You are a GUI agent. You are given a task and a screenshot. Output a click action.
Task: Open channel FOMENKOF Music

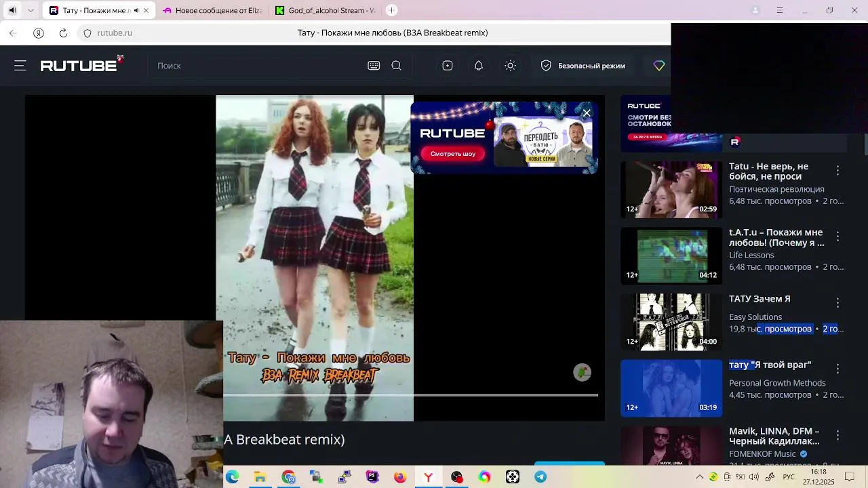(762, 454)
